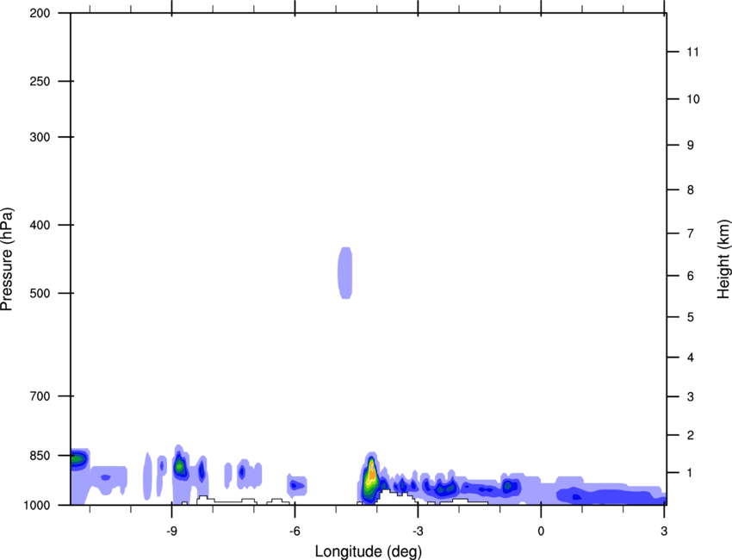Click the 250 pressure tick label

pyautogui.click(x=40, y=81)
